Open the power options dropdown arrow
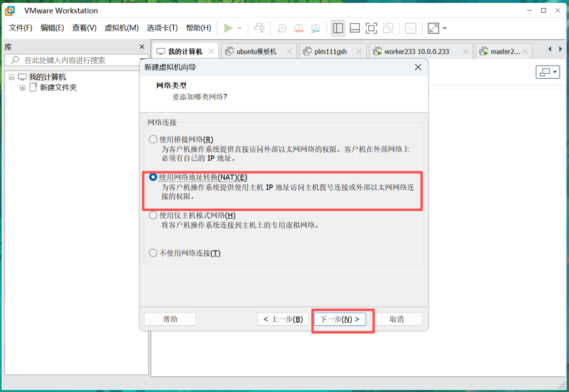 pyautogui.click(x=239, y=28)
